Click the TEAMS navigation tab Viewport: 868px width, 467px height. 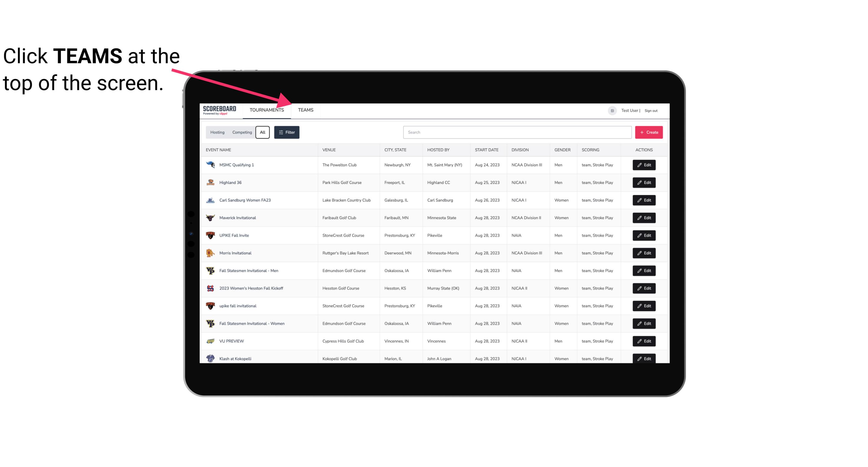tap(305, 110)
